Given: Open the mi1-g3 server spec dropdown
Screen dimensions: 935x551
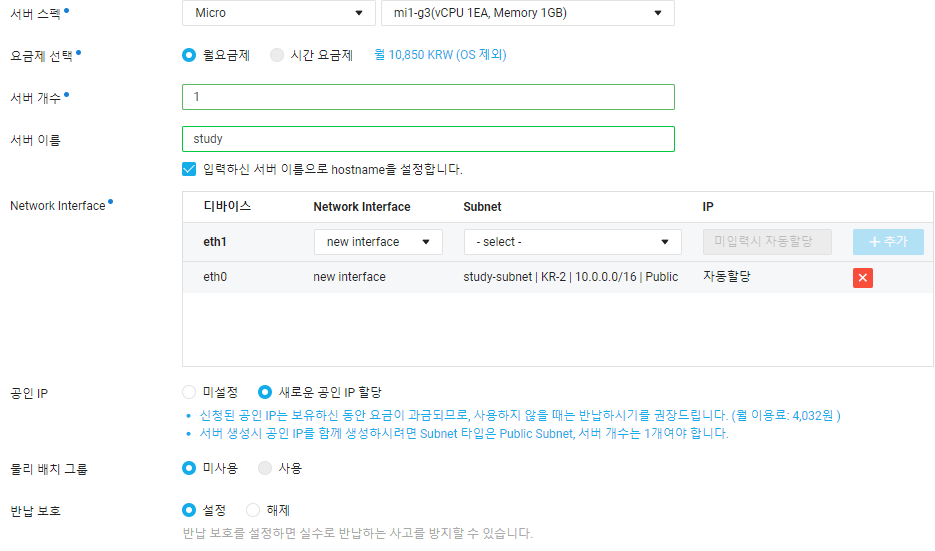Looking at the screenshot, I should pos(528,13).
